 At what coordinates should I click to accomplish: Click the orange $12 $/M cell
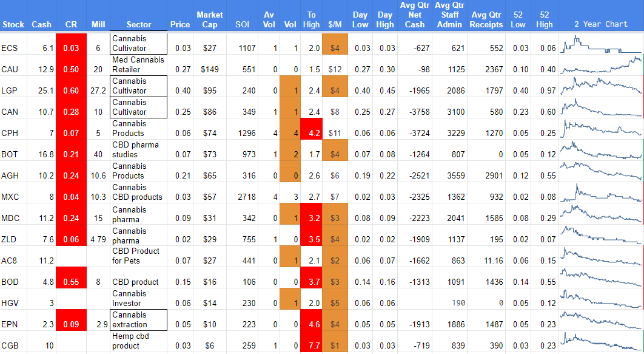(335, 65)
